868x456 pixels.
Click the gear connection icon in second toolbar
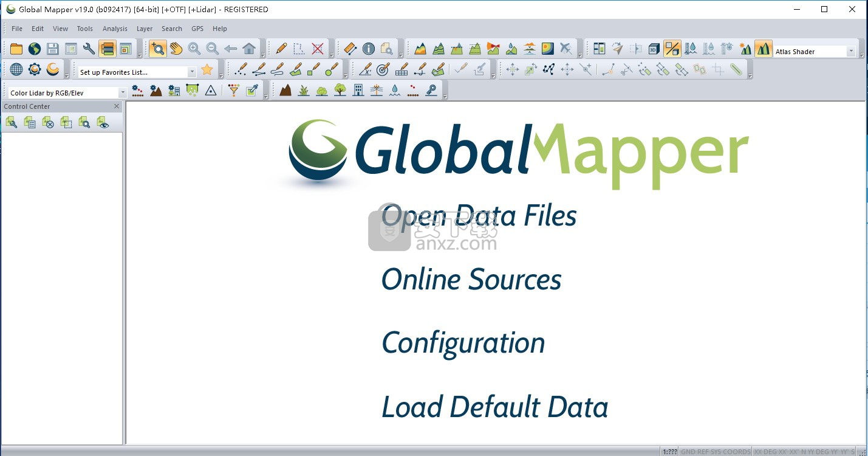click(x=35, y=69)
